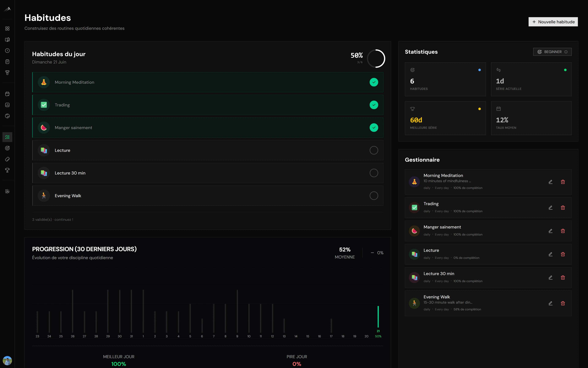The height and width of the screenshot is (368, 588).
Task: Click the 50% daily progress ring
Action: pyautogui.click(x=376, y=58)
